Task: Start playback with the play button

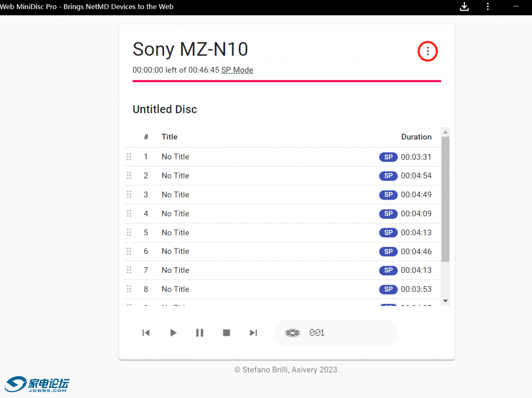Action: pyautogui.click(x=173, y=333)
